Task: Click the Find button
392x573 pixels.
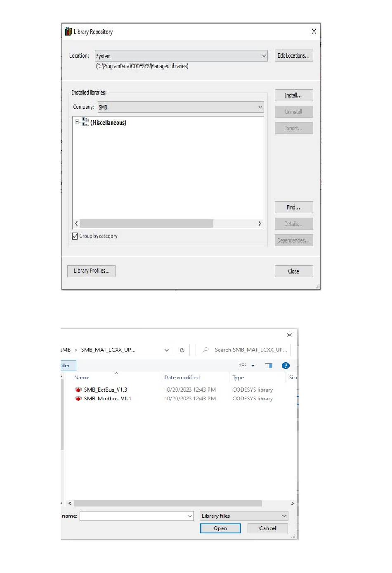Action: [294, 207]
